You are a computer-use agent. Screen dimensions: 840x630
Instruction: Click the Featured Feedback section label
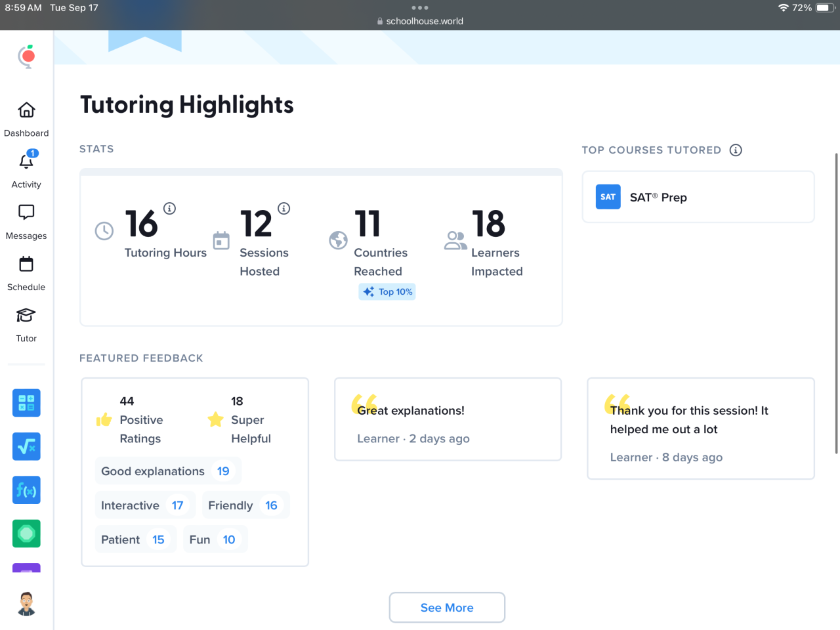pyautogui.click(x=141, y=358)
